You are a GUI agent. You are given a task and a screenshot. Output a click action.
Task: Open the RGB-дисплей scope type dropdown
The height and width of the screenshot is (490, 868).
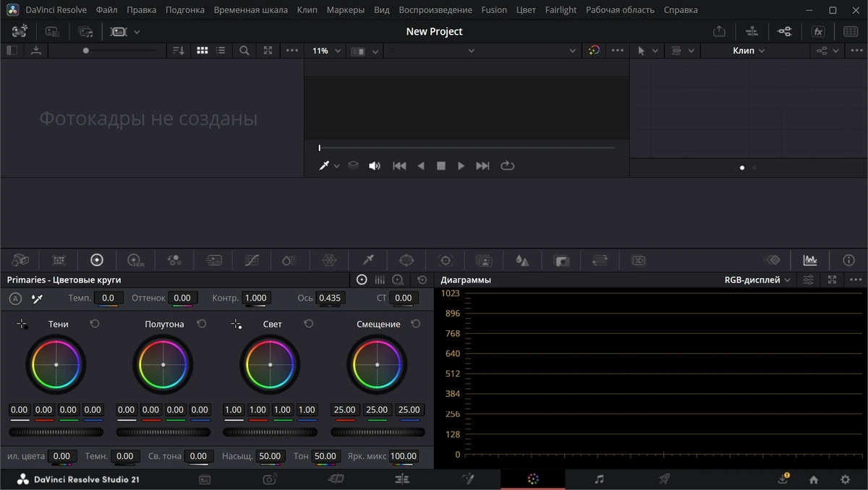[x=758, y=280]
